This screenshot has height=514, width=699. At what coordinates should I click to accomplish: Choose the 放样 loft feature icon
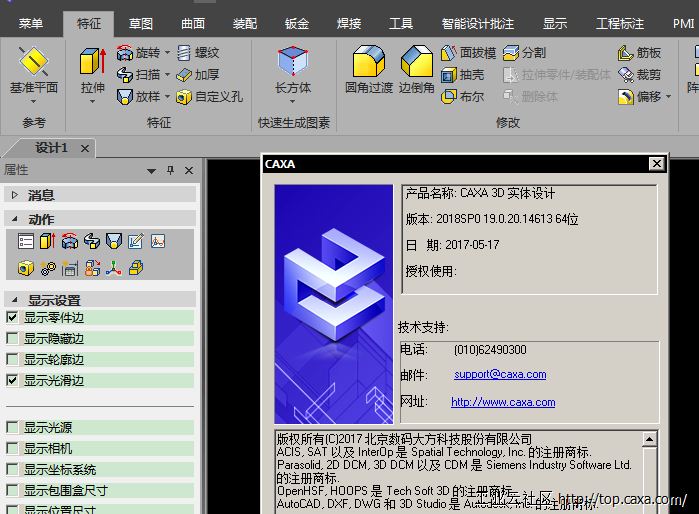coord(125,96)
